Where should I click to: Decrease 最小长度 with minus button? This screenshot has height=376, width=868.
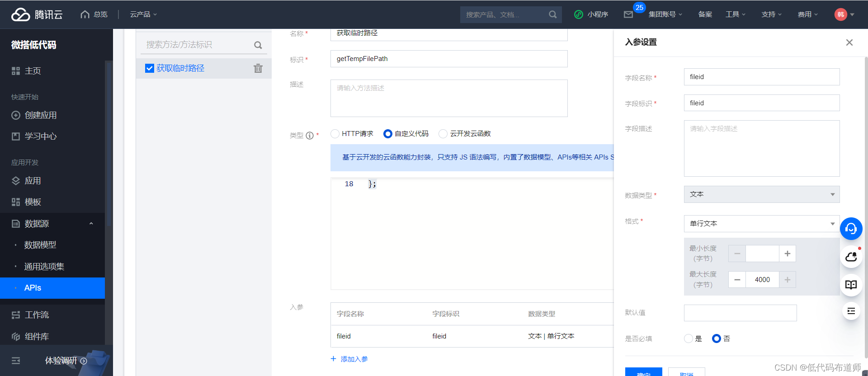pyautogui.click(x=737, y=254)
